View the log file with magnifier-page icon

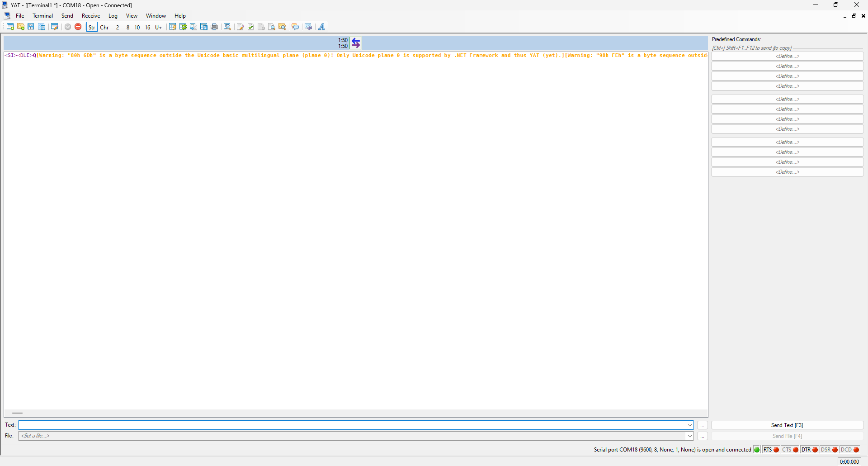point(272,27)
